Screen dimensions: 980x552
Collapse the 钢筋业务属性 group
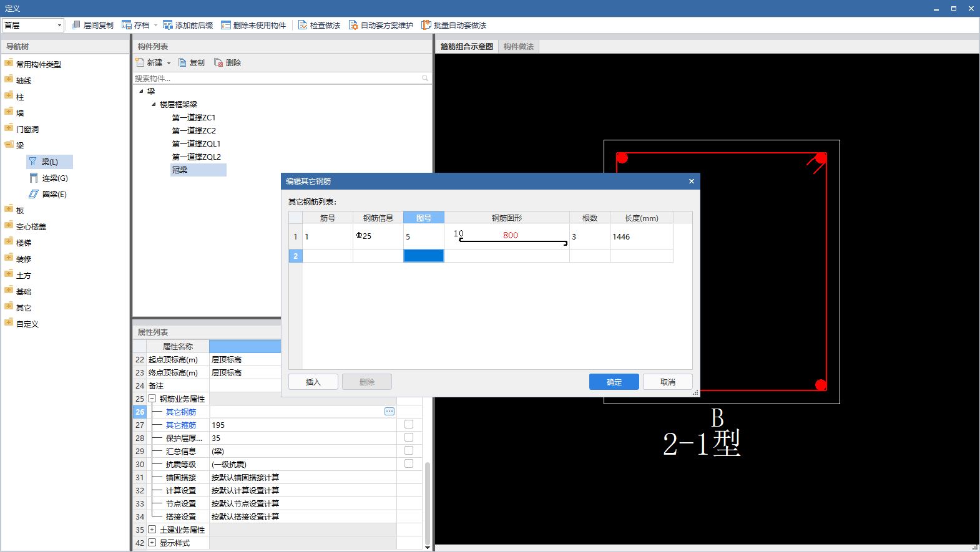pyautogui.click(x=152, y=399)
